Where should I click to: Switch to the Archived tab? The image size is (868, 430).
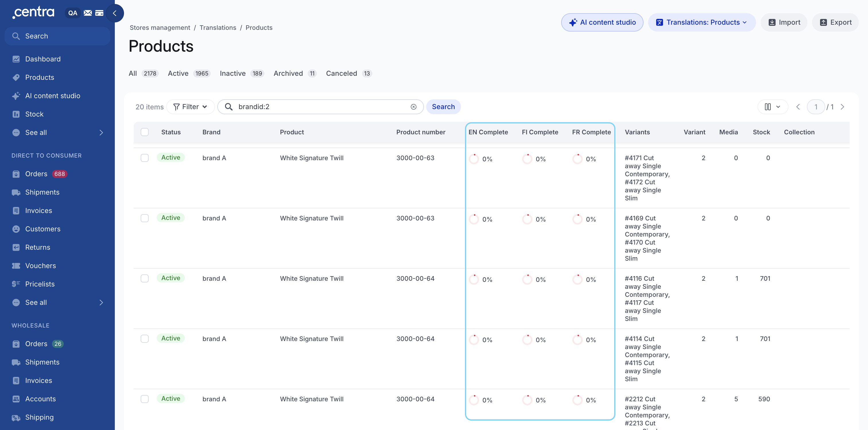coord(295,73)
